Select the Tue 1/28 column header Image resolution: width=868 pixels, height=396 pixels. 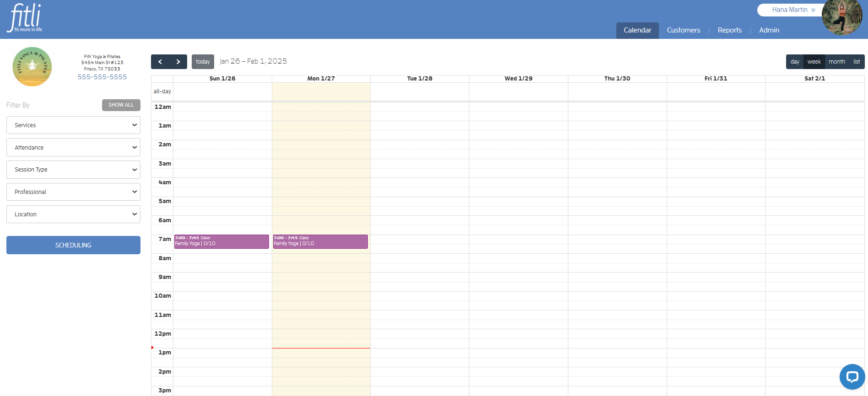[420, 79]
